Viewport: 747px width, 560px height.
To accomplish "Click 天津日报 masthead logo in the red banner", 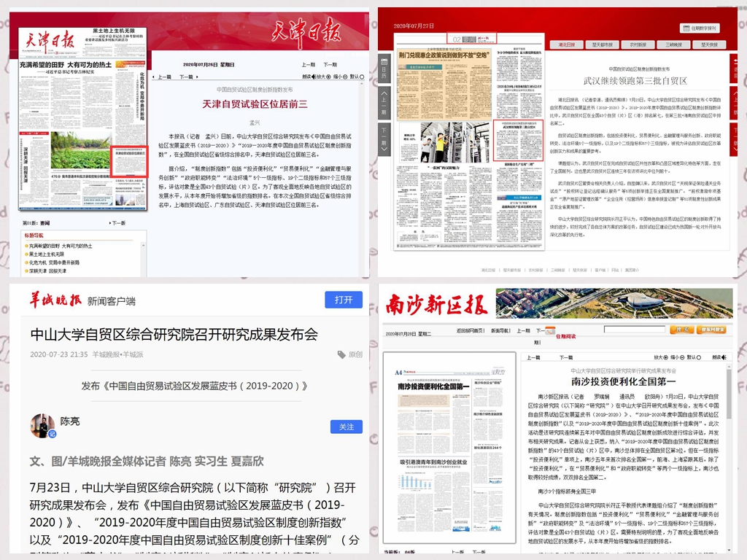I will pos(306,32).
